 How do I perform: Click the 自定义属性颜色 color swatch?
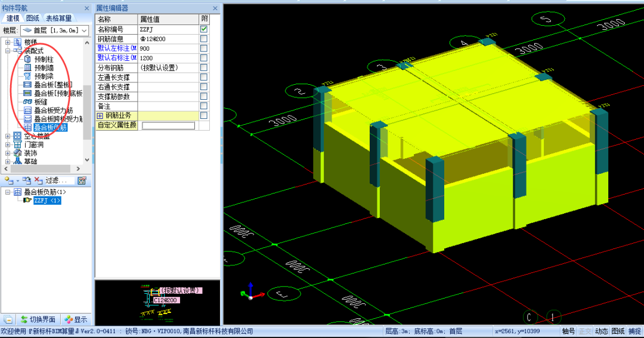pyautogui.click(x=168, y=125)
